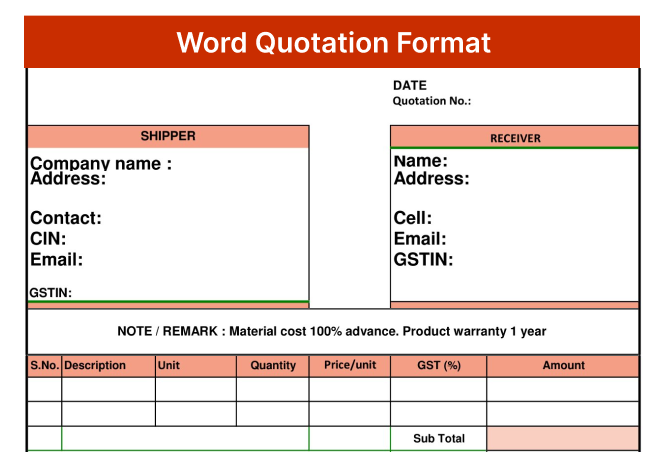664x472 pixels.
Task: Click the shipper GSTIN: label
Action: tap(50, 293)
